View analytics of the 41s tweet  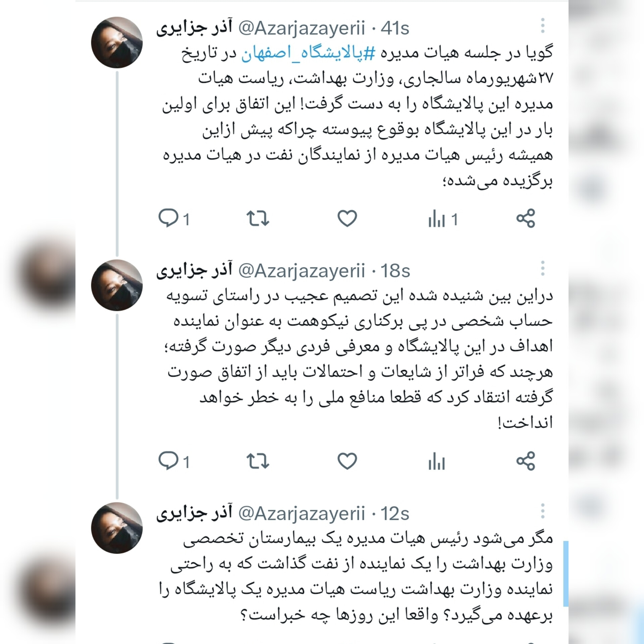443,219
